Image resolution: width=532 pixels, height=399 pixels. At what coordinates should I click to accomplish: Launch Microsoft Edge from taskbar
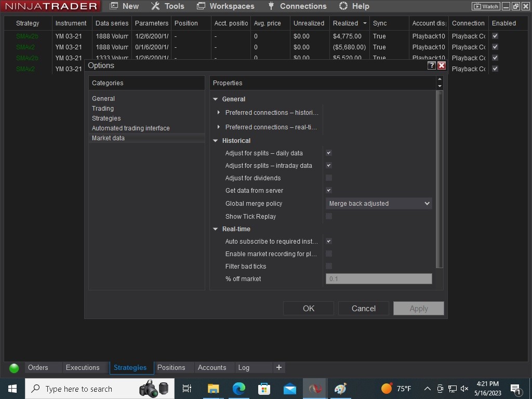click(239, 389)
